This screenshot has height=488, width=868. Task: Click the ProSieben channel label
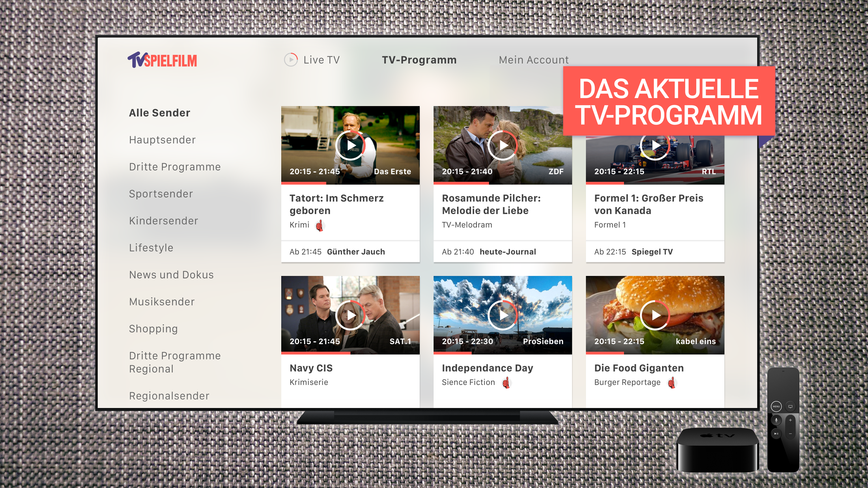tap(543, 341)
